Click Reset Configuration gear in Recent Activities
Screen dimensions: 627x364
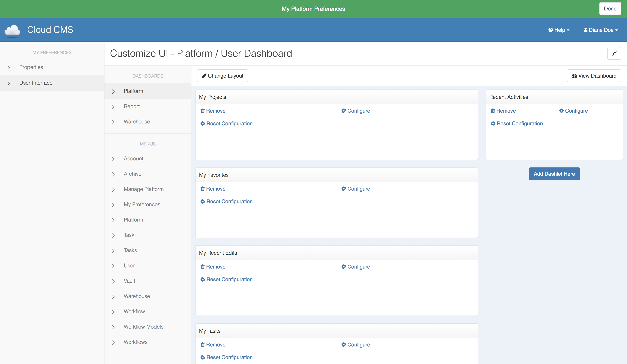(x=493, y=124)
